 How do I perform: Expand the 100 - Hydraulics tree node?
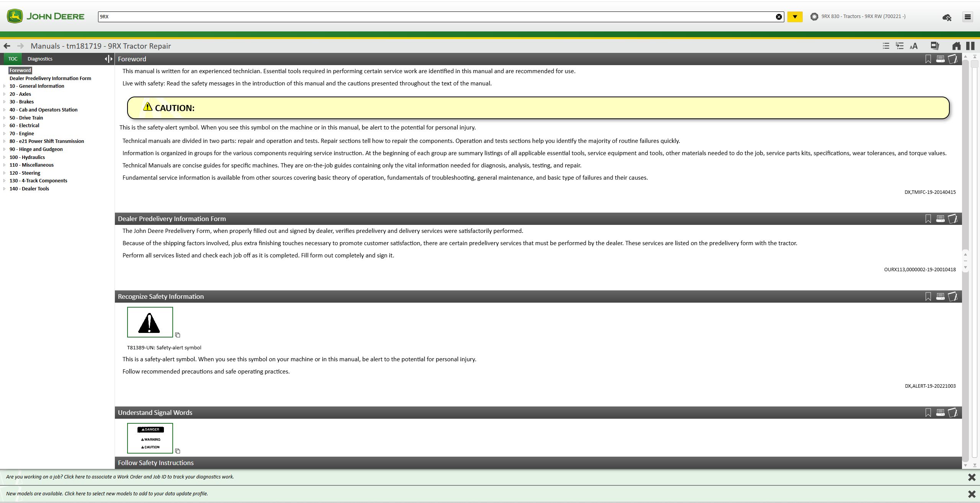click(4, 157)
